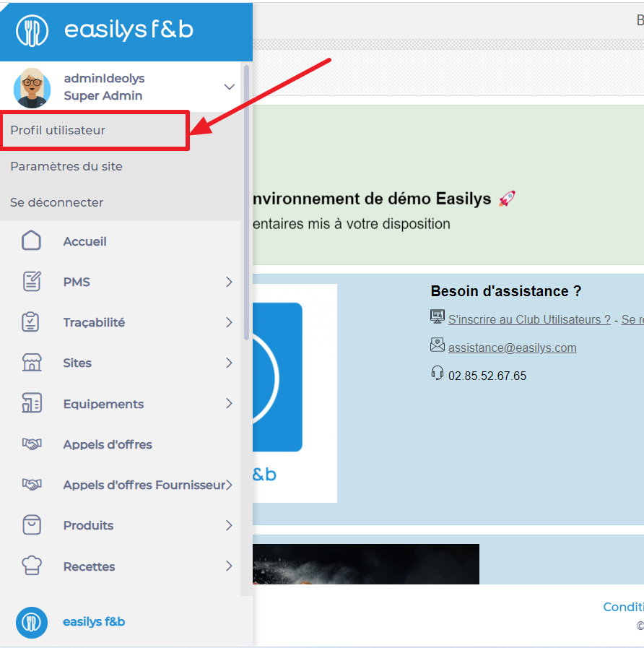Click the Accueil home icon
Image resolution: width=644 pixels, height=648 pixels.
(31, 241)
